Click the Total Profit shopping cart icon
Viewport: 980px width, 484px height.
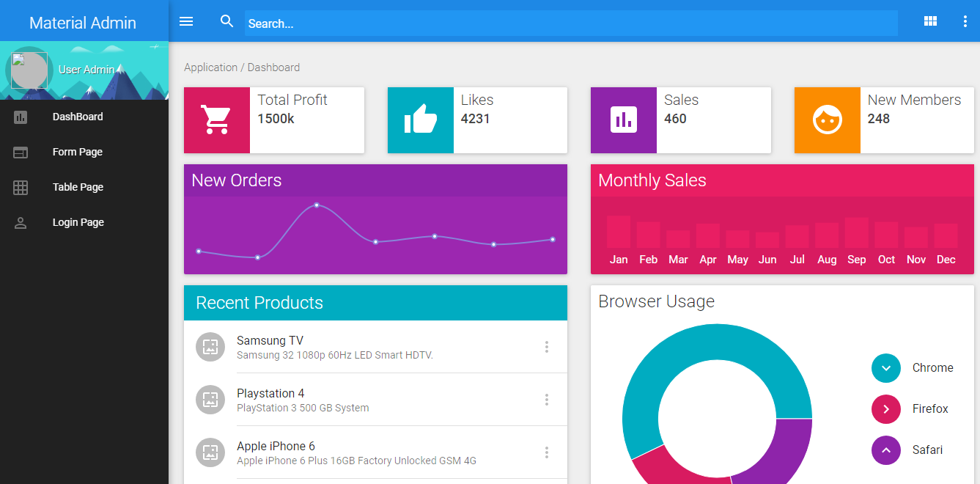tap(216, 120)
